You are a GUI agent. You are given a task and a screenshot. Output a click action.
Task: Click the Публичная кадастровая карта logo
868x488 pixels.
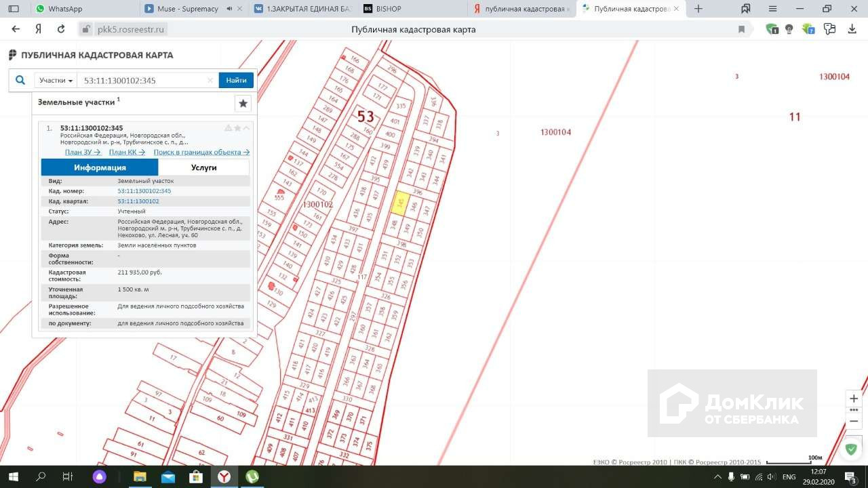[x=90, y=55]
